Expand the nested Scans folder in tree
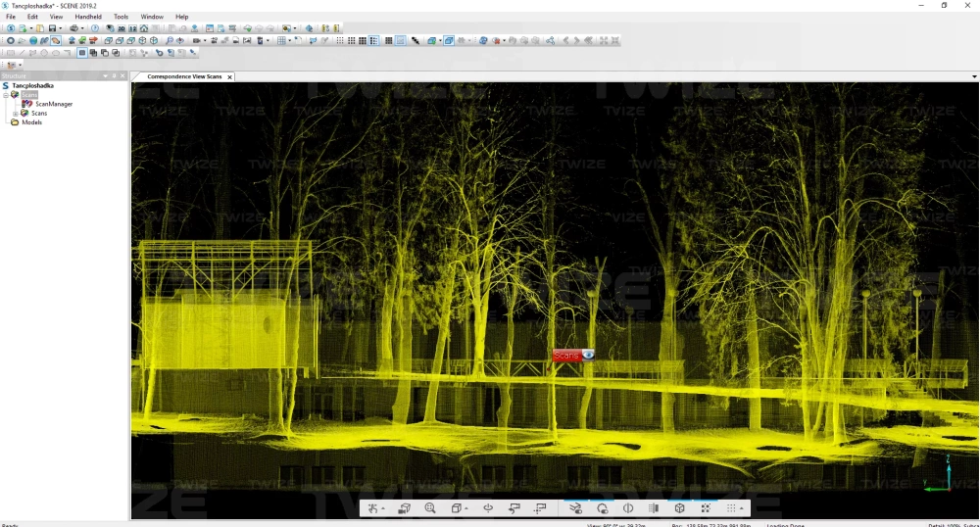 click(x=15, y=113)
